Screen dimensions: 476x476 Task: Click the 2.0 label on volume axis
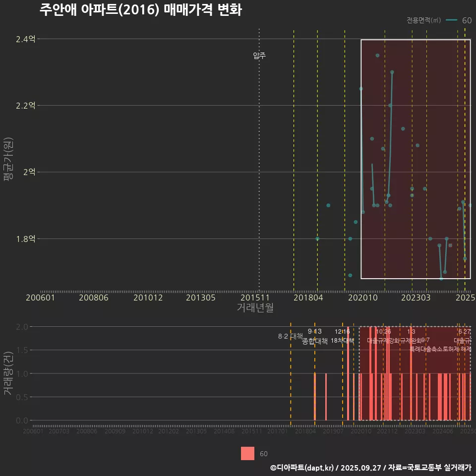coord(22,327)
